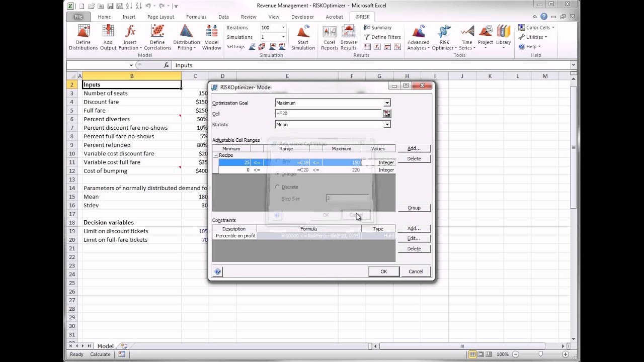This screenshot has width=644, height=362.
Task: Click Add under Adjustable Cell Ranges
Action: pyautogui.click(x=414, y=148)
